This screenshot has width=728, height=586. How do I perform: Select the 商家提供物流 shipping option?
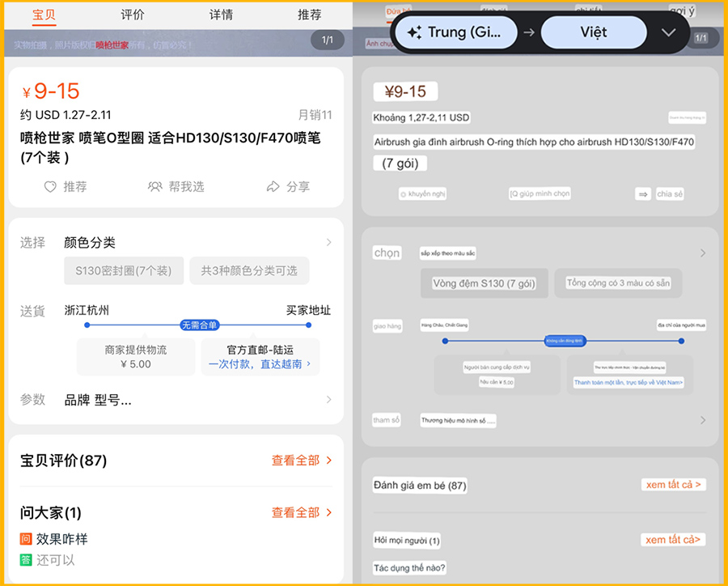click(135, 356)
